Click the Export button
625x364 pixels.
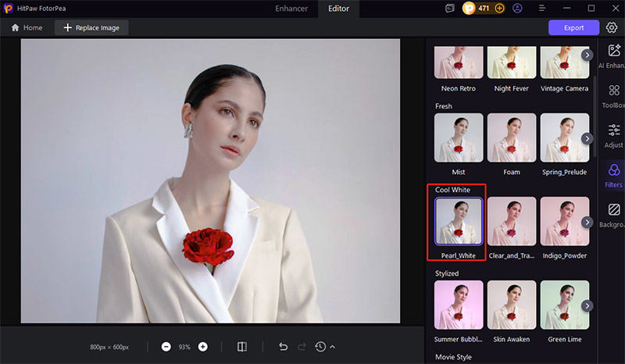pos(573,27)
